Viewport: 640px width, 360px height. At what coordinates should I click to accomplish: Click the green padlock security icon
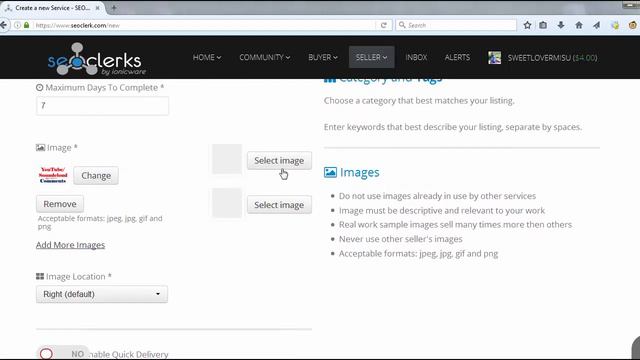pos(27,25)
